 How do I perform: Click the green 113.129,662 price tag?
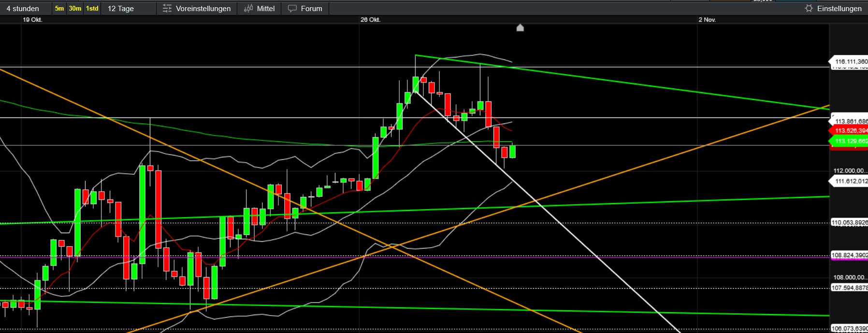[x=850, y=141]
